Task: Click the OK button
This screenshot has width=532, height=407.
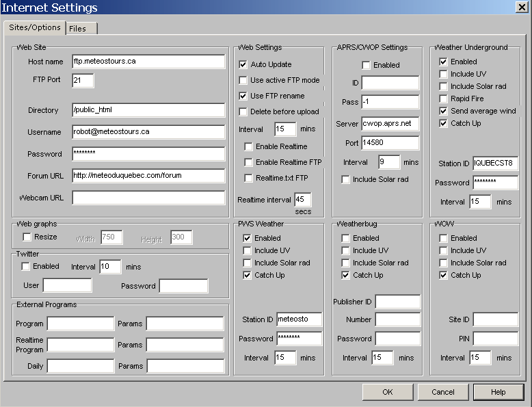Action: tap(387, 392)
